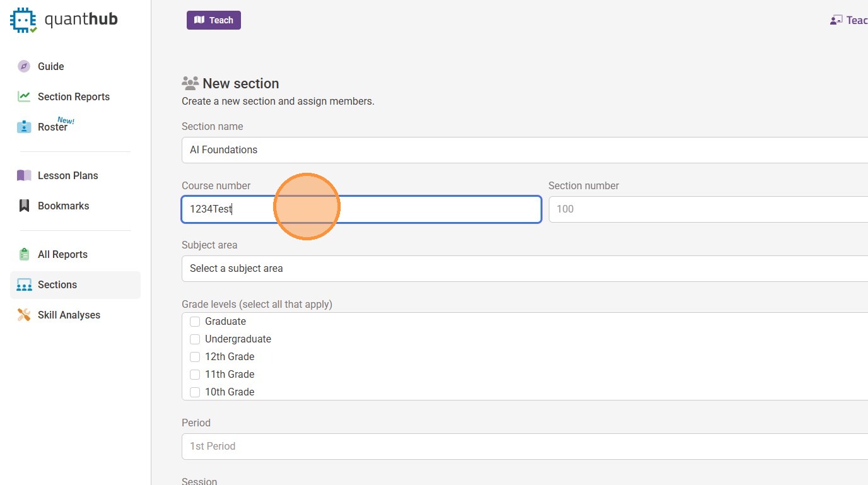Image resolution: width=868 pixels, height=485 pixels.
Task: Enable the Undergraduate checkbox
Action: pos(195,339)
